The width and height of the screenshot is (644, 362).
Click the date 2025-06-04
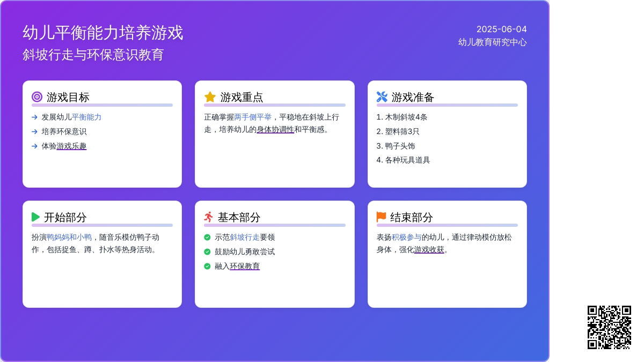coord(502,29)
